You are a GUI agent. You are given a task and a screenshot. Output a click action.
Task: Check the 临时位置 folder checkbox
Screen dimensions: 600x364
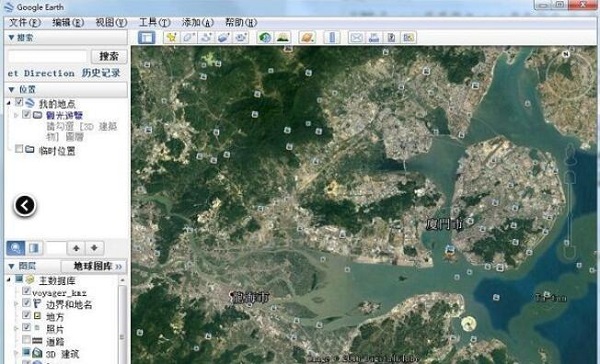19,149
